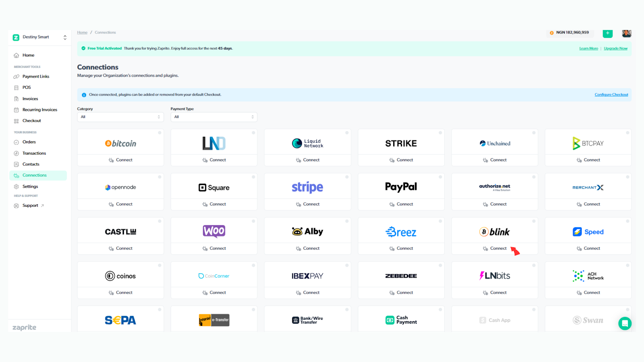
Task: Open the Configure Checkout link
Action: pos(611,95)
